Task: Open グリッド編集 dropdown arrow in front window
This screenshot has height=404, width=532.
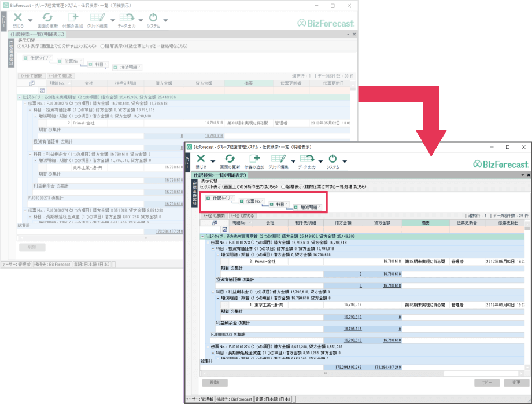Action: (x=293, y=161)
